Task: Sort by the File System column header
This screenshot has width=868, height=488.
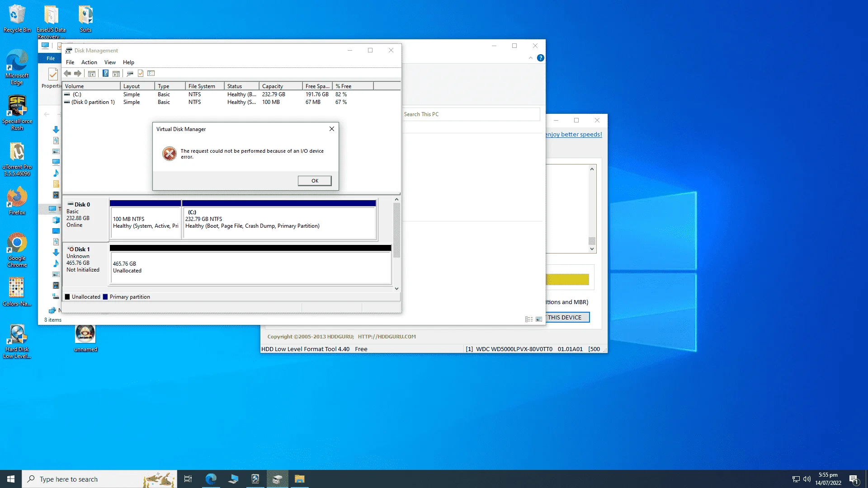Action: click(x=204, y=86)
